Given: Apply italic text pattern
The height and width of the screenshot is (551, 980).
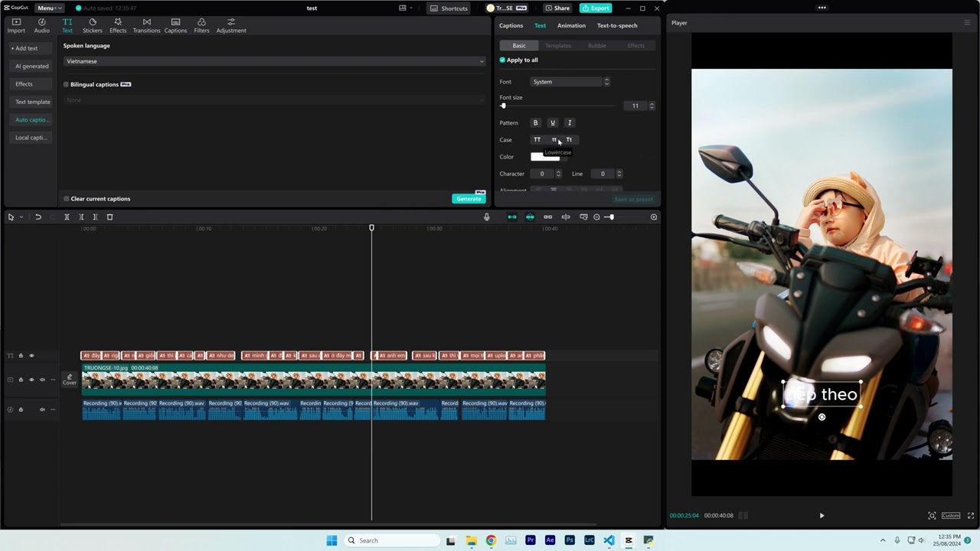Looking at the screenshot, I should [x=570, y=123].
